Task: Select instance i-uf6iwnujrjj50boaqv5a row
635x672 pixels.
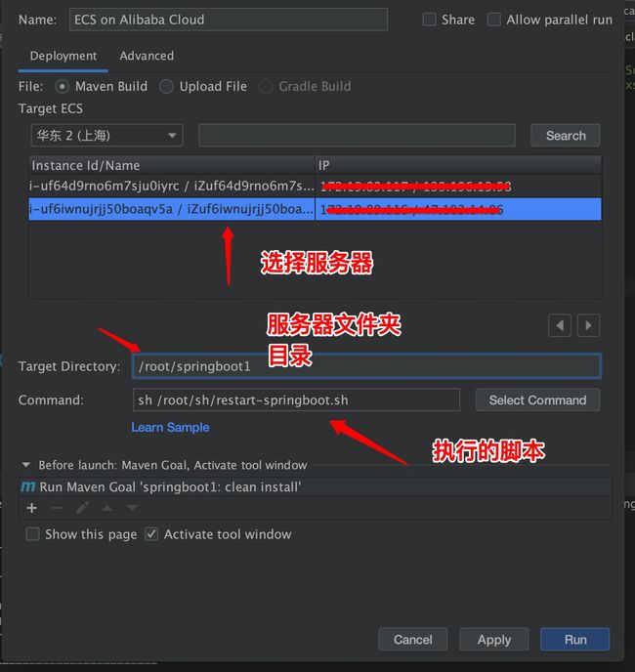Action: [x=316, y=209]
